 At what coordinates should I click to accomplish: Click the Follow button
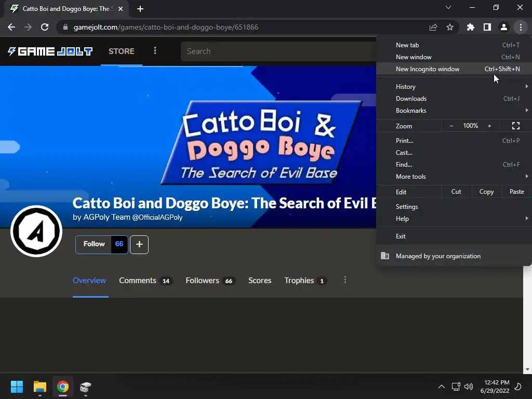pyautogui.click(x=94, y=244)
